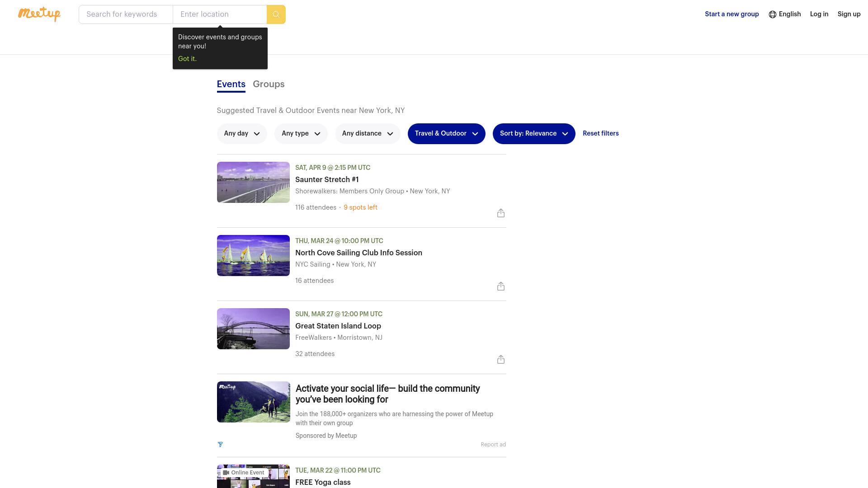
Task: Click Start a new group
Action: (x=731, y=14)
